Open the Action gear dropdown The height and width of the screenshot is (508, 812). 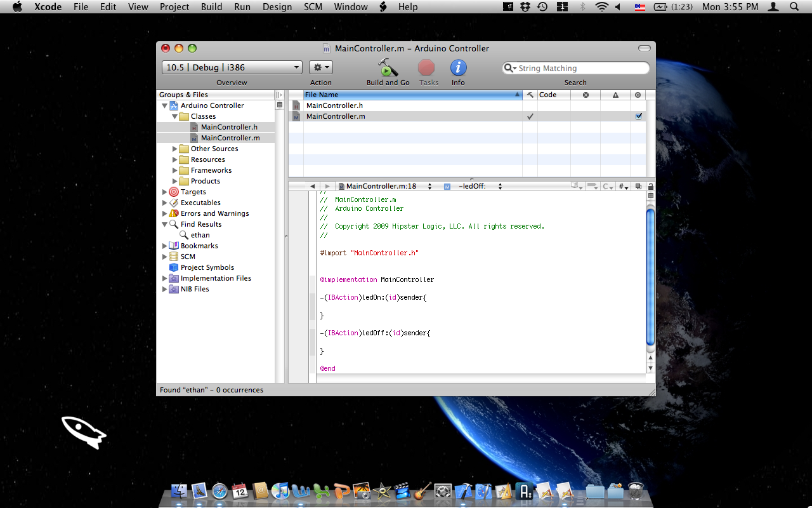320,67
